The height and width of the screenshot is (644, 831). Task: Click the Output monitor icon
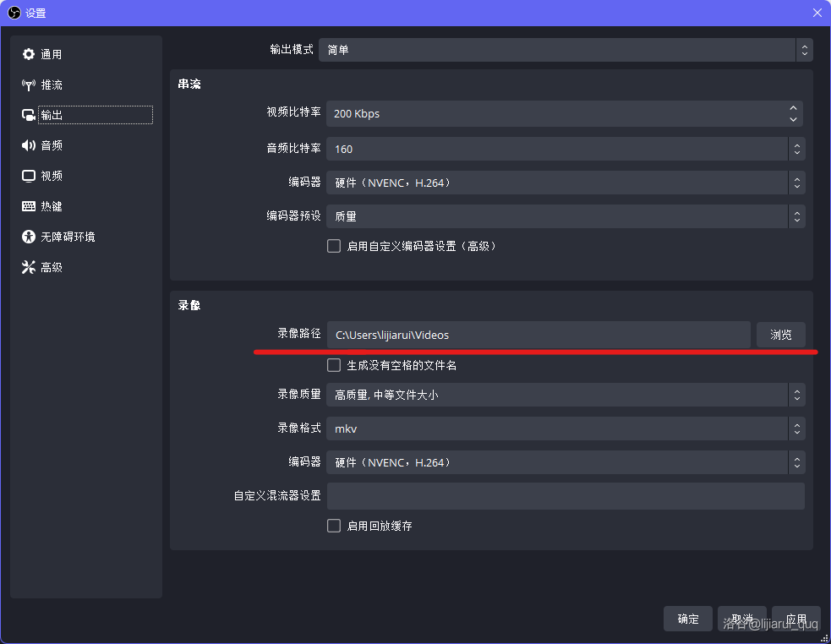pyautogui.click(x=29, y=115)
